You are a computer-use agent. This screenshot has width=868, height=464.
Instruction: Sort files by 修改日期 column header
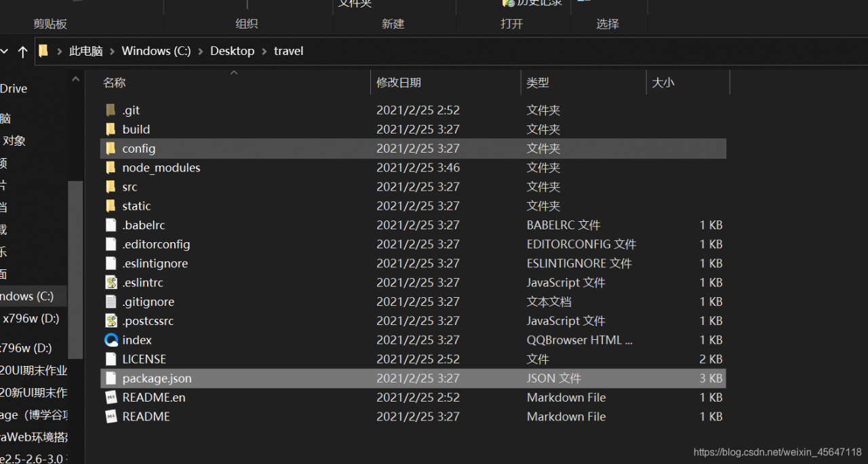click(399, 83)
